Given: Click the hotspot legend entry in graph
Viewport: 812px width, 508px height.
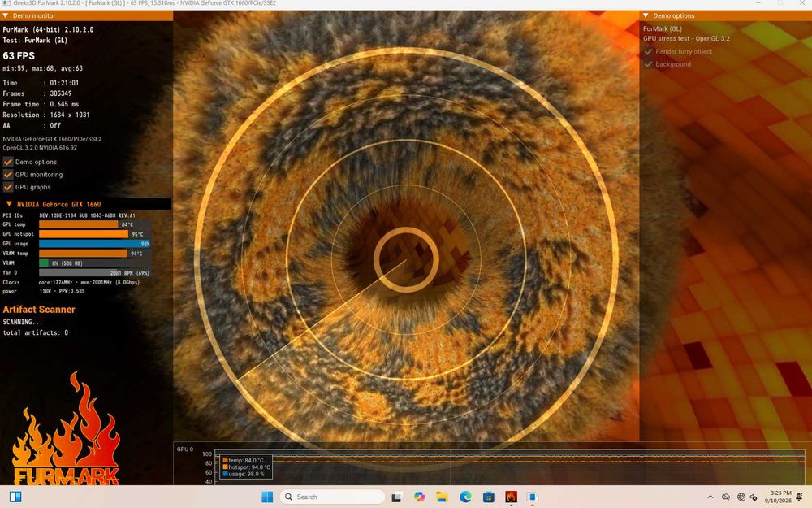Looking at the screenshot, I should pyautogui.click(x=247, y=467).
